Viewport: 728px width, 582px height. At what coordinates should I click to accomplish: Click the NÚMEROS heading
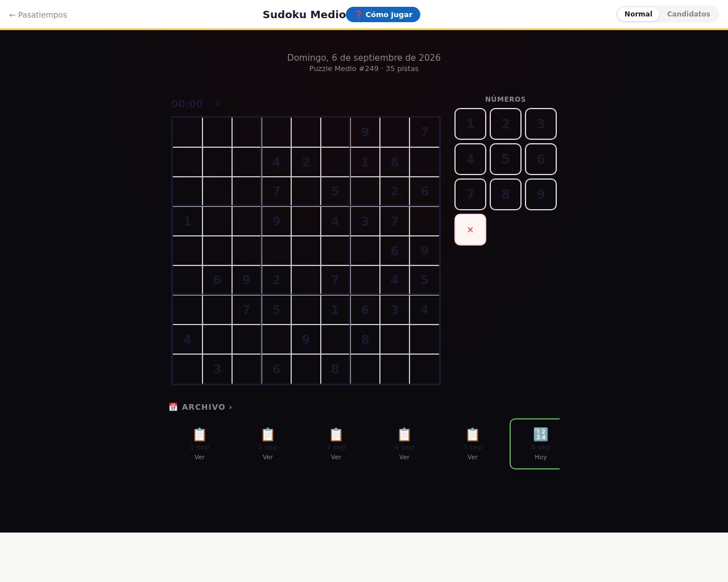tap(506, 99)
